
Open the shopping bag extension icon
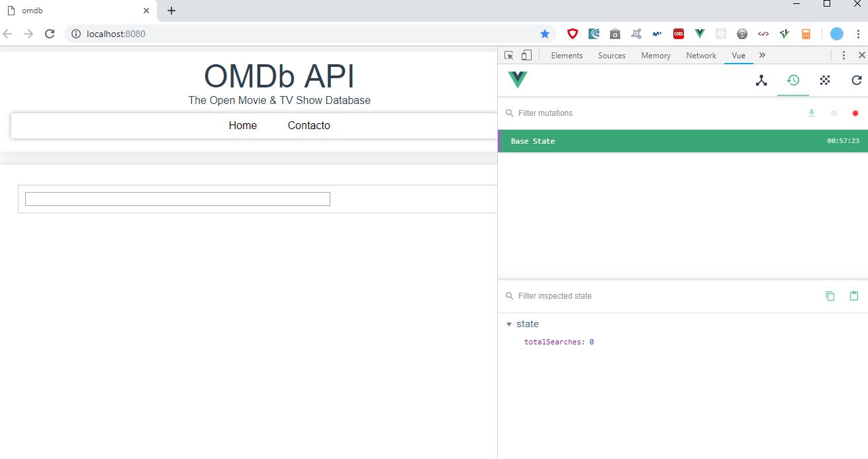(x=615, y=34)
